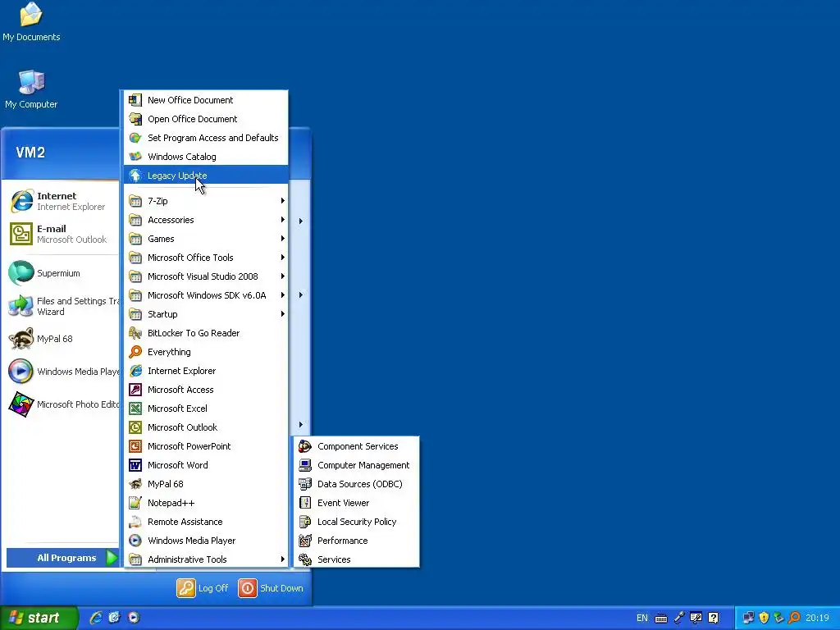840x630 pixels.
Task: Open Windows Catalog entry
Action: 206,157
